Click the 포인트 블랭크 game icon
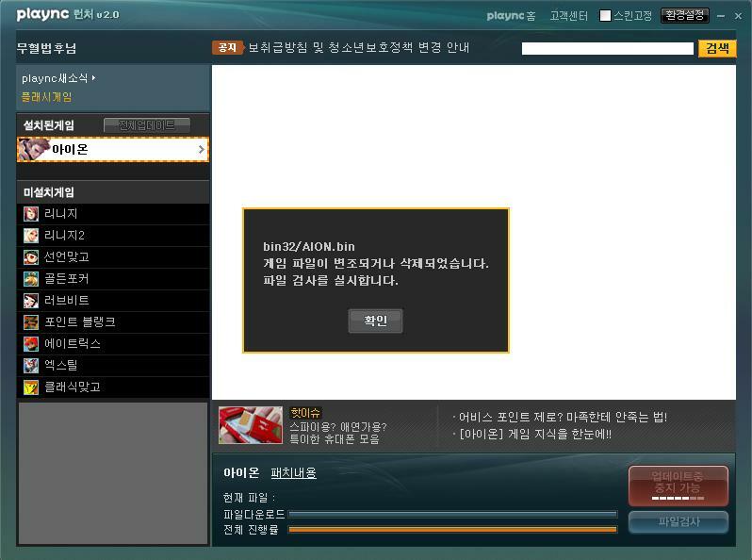752x560 pixels. pyautogui.click(x=31, y=322)
